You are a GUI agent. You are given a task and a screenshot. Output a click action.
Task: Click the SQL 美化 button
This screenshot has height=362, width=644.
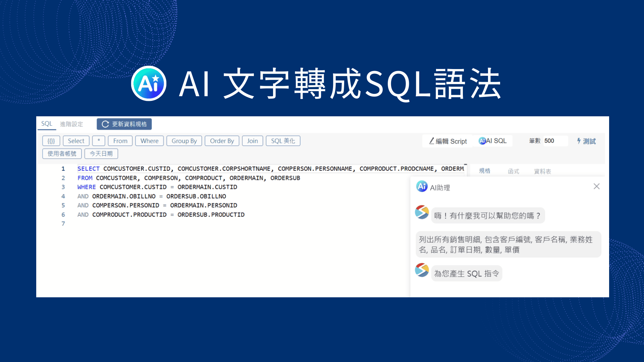283,141
